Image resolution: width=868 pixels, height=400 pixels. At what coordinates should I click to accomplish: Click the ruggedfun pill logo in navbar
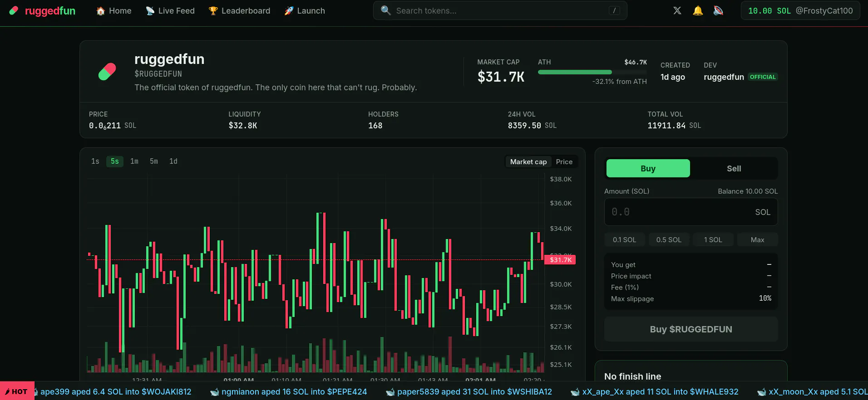[x=14, y=10]
